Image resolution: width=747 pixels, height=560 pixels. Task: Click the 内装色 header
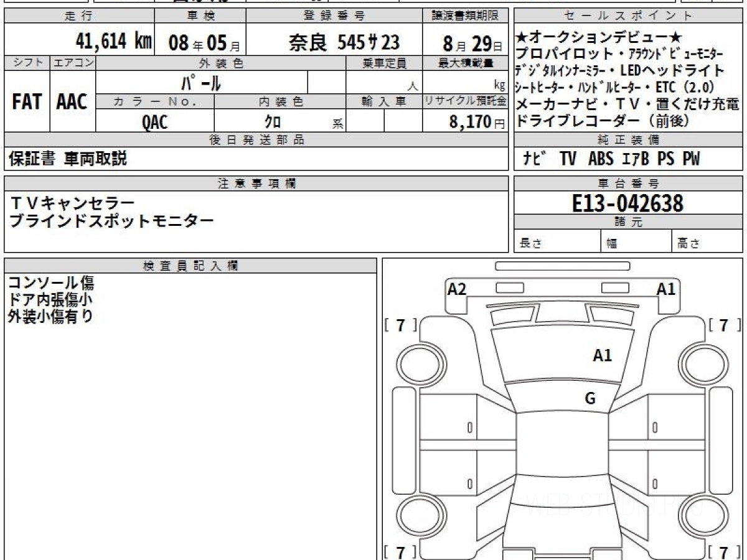coord(280,101)
